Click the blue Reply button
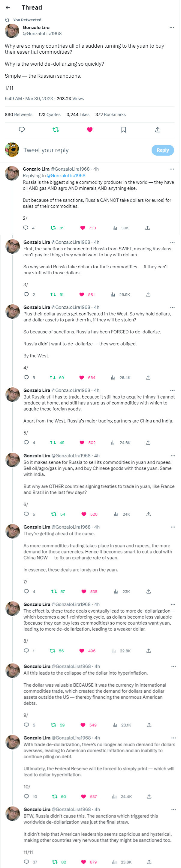Viewport: 181px width, 868px height. 162,150
